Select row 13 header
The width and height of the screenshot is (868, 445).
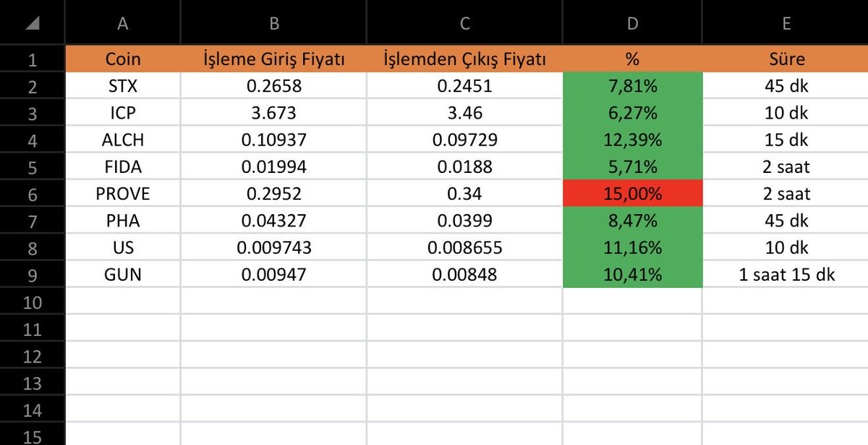click(32, 383)
